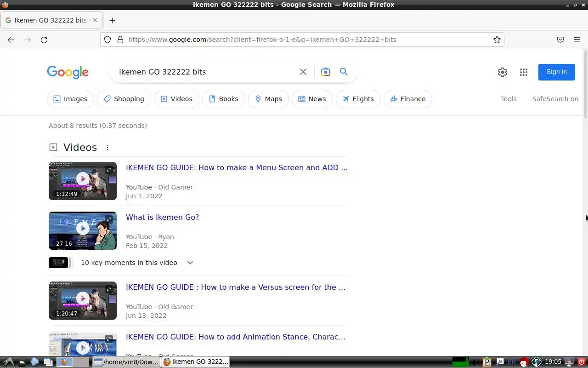Expand the 10 key moments in this video

pos(190,263)
